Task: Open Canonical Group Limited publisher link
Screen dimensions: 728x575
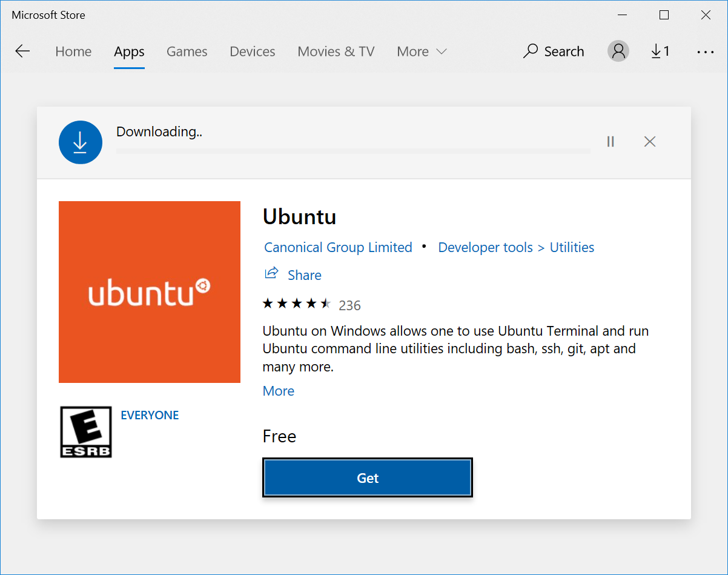Action: tap(338, 247)
